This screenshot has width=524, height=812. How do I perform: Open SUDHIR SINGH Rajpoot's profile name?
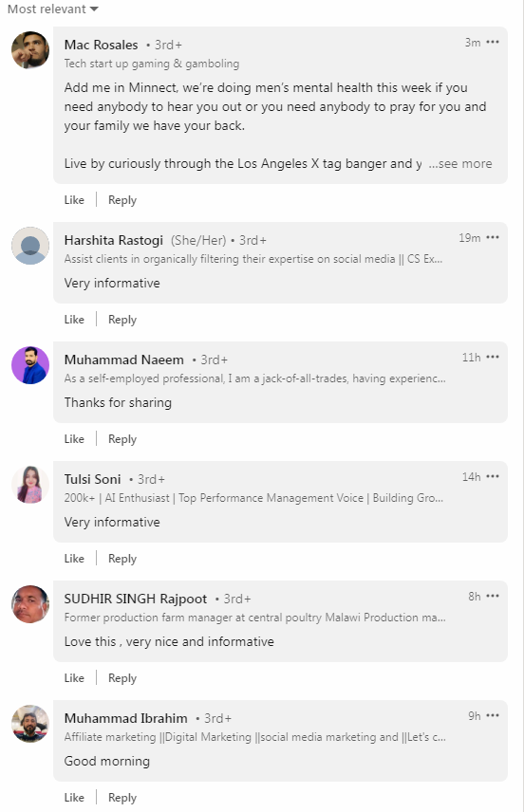(x=136, y=600)
